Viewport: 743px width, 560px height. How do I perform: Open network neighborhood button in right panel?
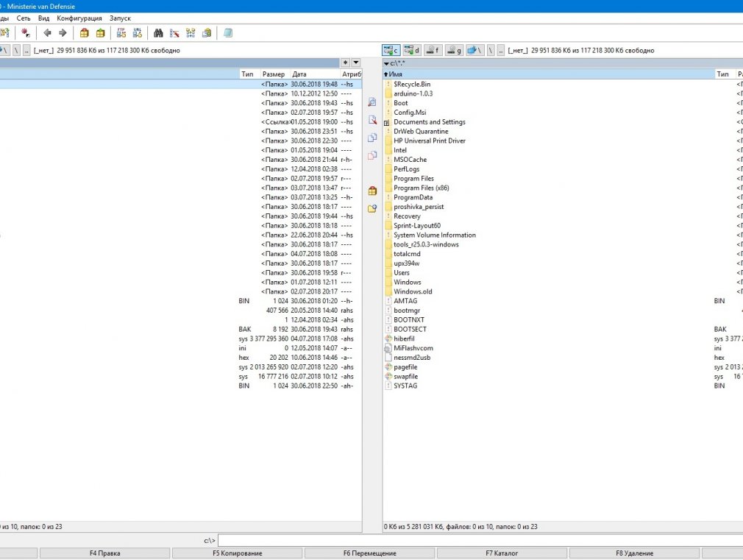474,50
